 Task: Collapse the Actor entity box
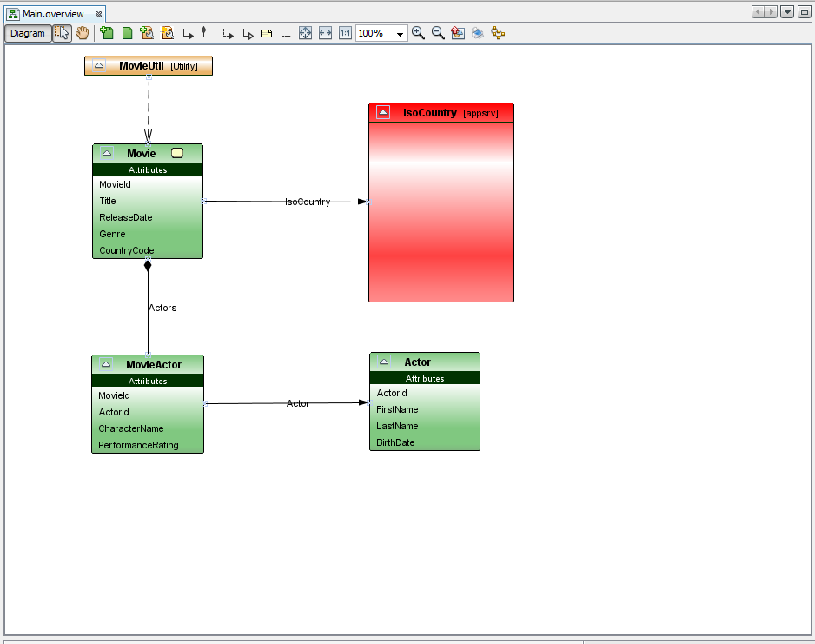coord(384,362)
